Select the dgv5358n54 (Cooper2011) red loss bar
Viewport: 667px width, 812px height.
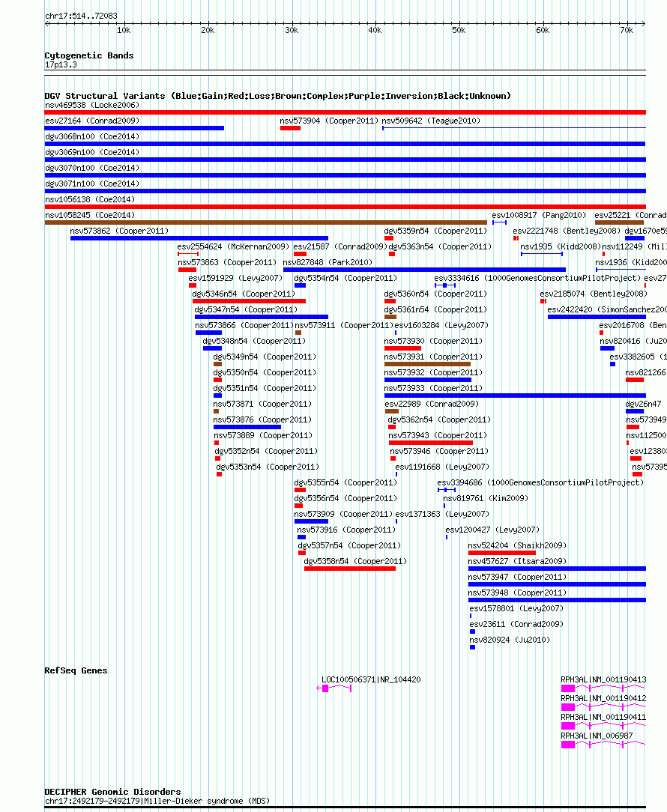click(350, 569)
